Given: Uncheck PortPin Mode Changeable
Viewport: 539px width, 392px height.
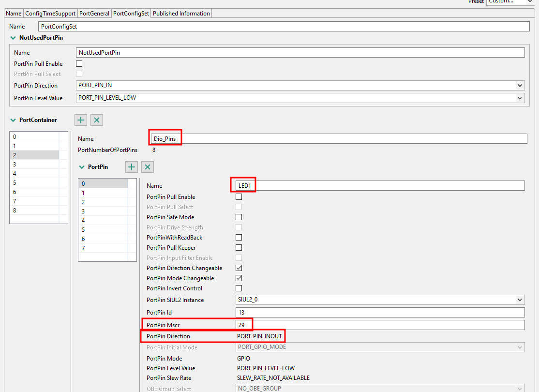Looking at the screenshot, I should (239, 278).
